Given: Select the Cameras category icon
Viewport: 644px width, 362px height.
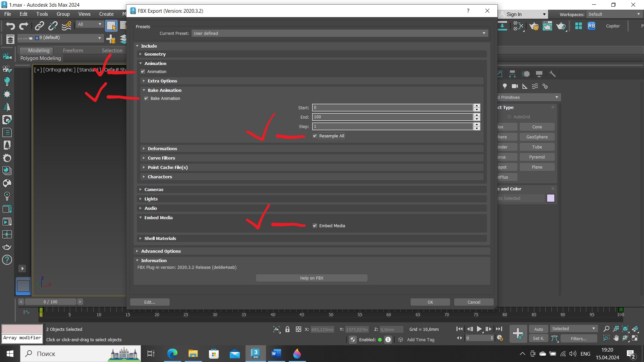Looking at the screenshot, I should click(515, 86).
